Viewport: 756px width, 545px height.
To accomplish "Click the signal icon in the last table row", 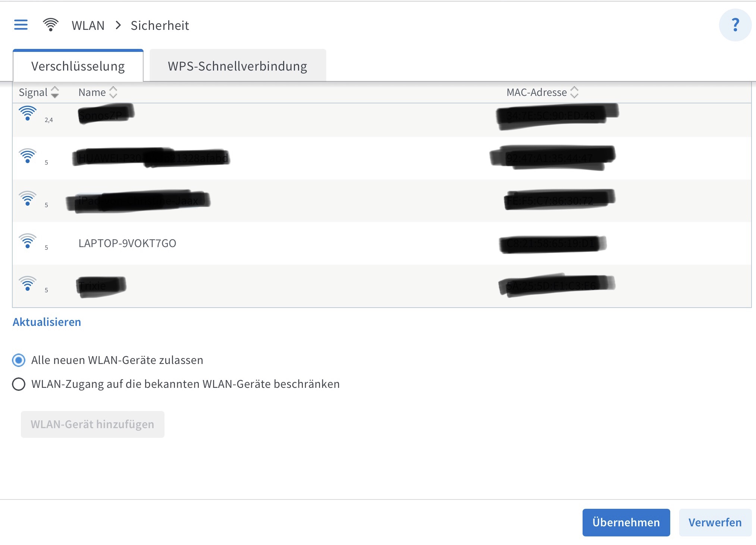I will tap(28, 284).
